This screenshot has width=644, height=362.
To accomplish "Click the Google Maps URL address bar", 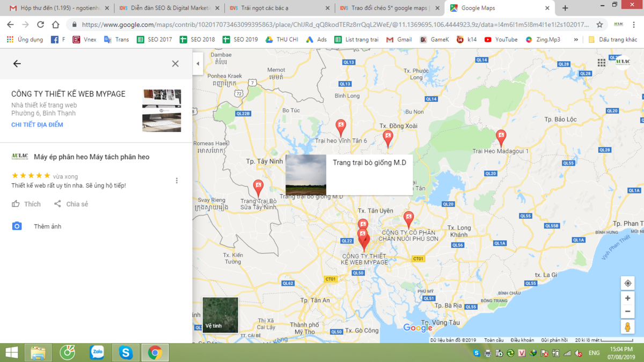I will point(335,25).
